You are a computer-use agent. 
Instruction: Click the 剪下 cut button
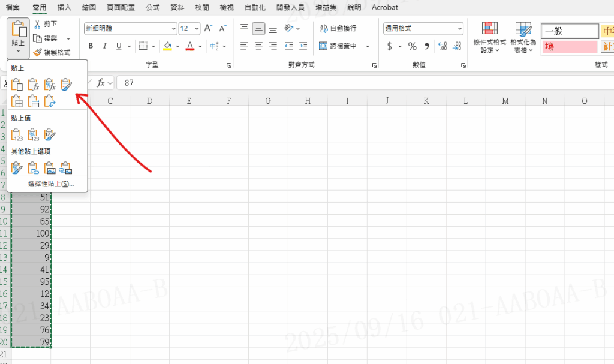coord(46,24)
